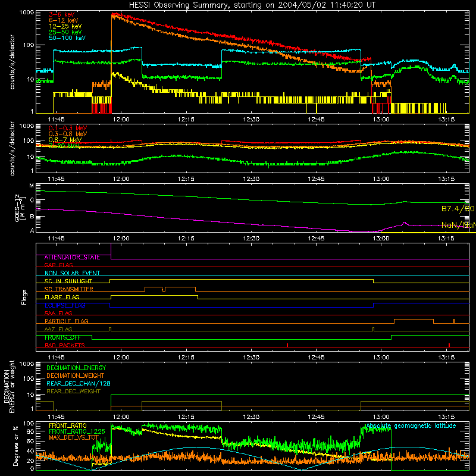Screen dimensions: 476x476
Task: Click the SC_TRANSMITTER flag label
Action: (x=69, y=289)
